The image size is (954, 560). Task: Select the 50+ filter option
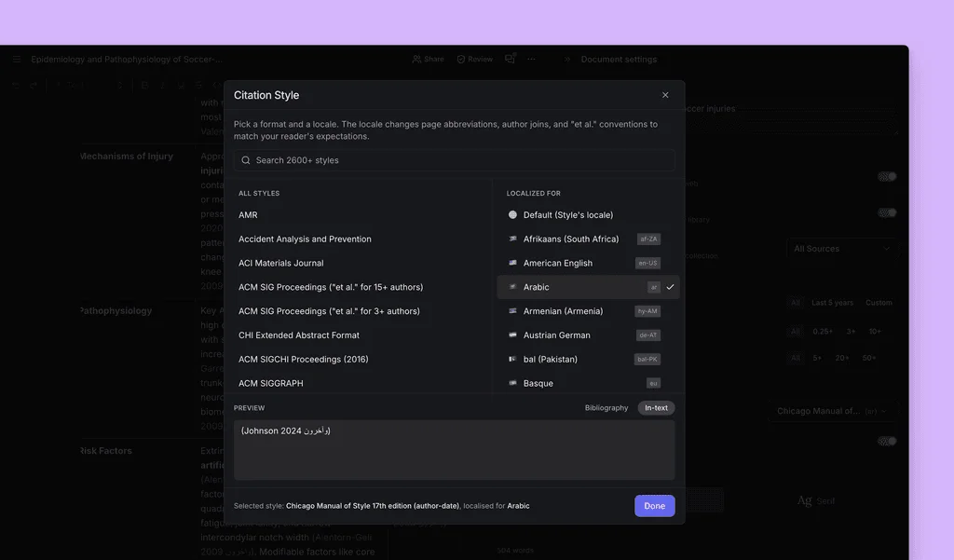pos(869,358)
